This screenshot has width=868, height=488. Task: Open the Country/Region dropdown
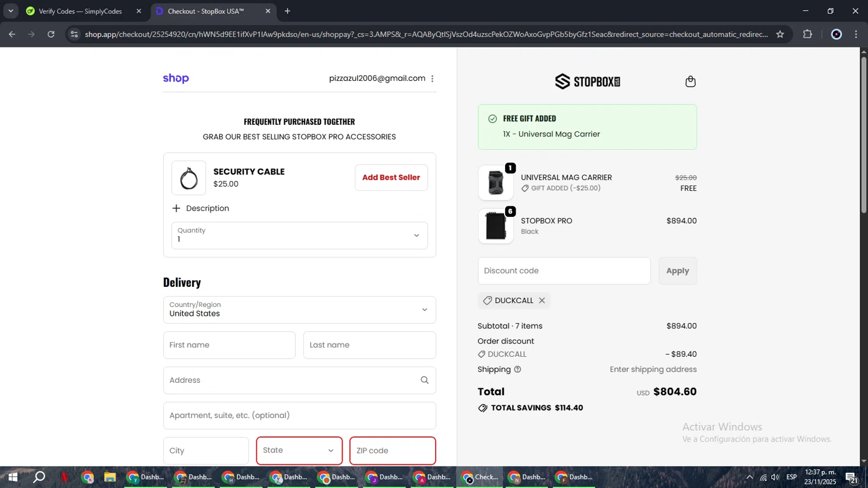[x=300, y=310]
